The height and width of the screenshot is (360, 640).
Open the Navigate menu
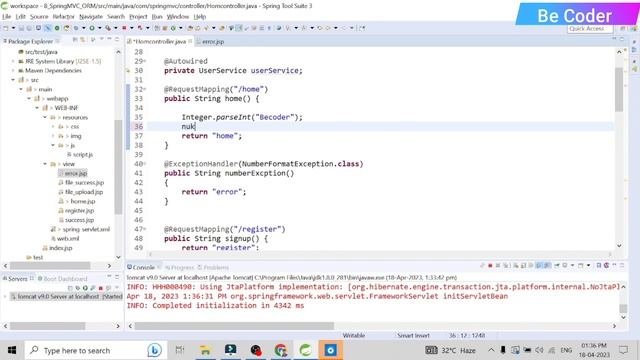point(91,17)
